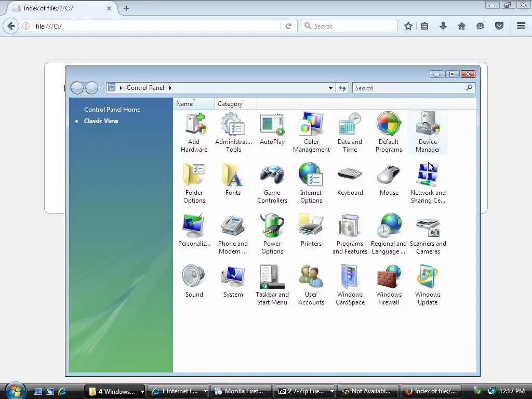Image resolution: width=532 pixels, height=399 pixels.
Task: Expand arrow after Control Panel breadcrumb
Action: [170, 88]
